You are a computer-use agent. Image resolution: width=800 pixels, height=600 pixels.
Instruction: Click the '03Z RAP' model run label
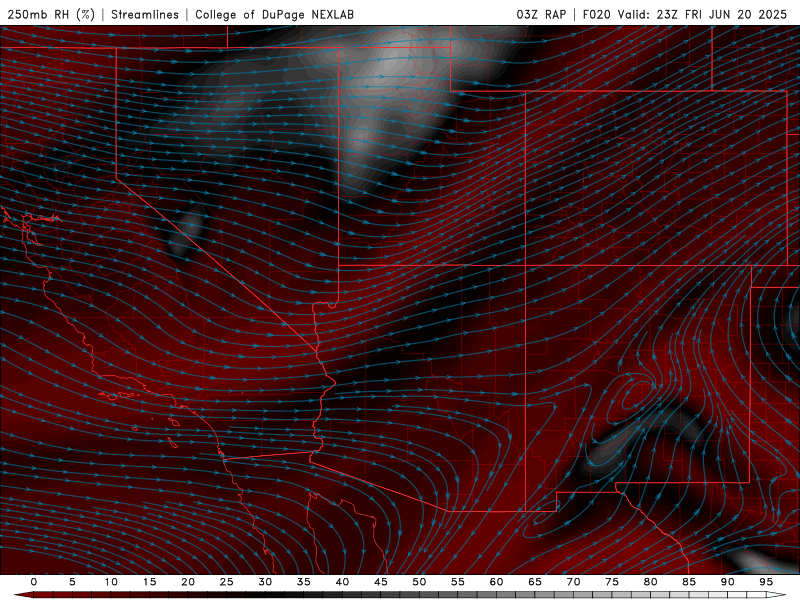(x=541, y=14)
